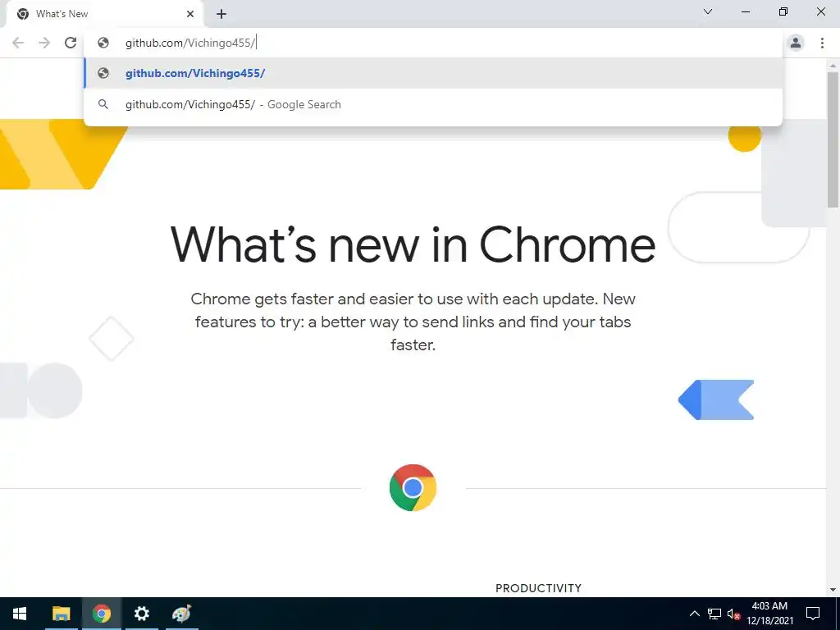
Task: Open a new tab with plus button
Action: tap(221, 14)
